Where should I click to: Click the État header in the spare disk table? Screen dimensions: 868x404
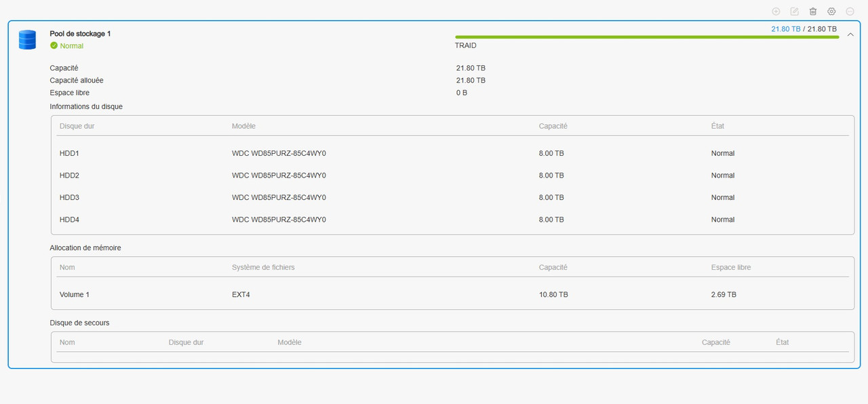click(x=783, y=342)
